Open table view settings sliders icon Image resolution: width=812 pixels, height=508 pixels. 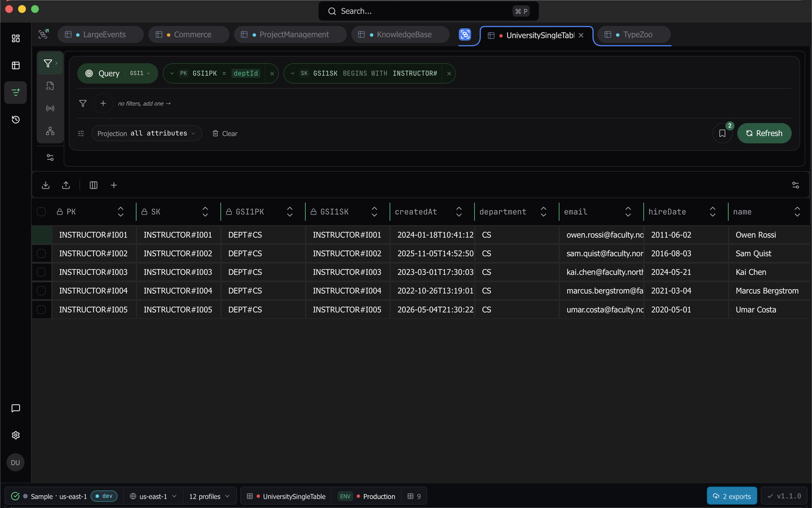click(796, 185)
